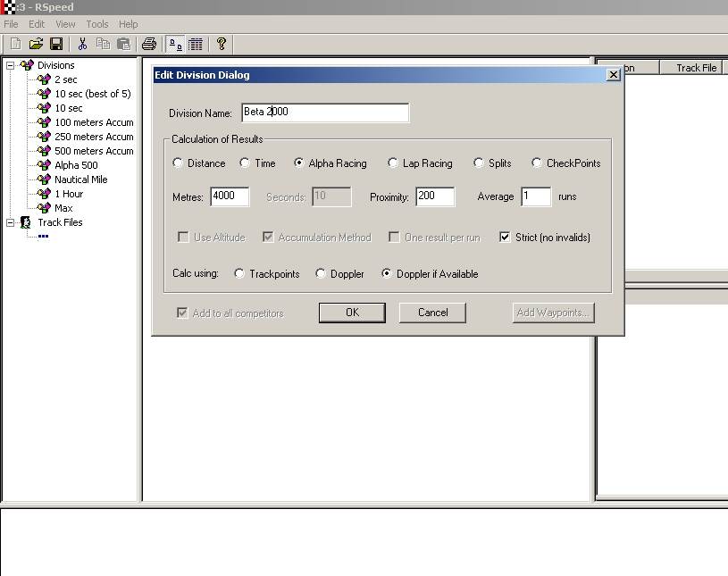
Task: Select the Doppler radio button
Action: [321, 274]
